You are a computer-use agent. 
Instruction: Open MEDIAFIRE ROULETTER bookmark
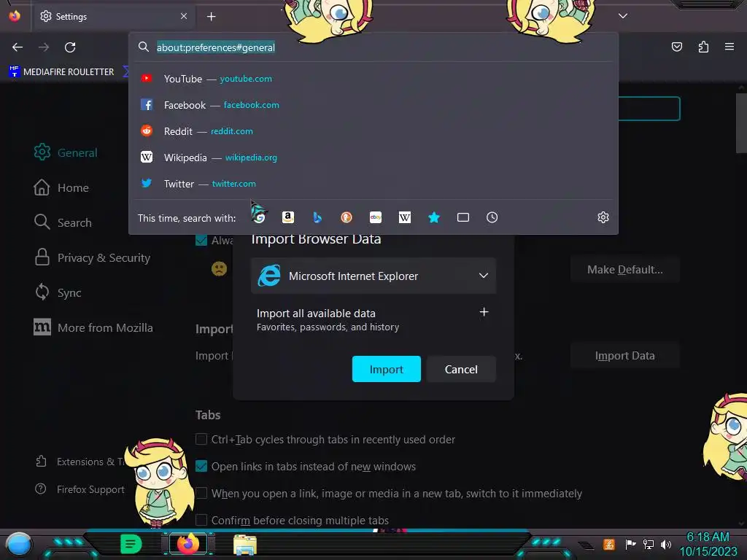point(61,72)
